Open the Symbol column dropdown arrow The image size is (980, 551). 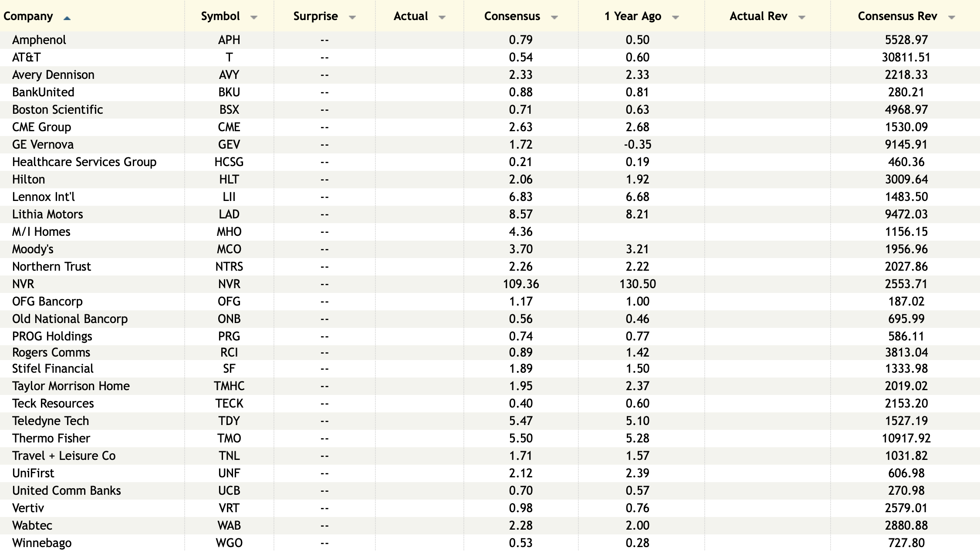tap(254, 17)
